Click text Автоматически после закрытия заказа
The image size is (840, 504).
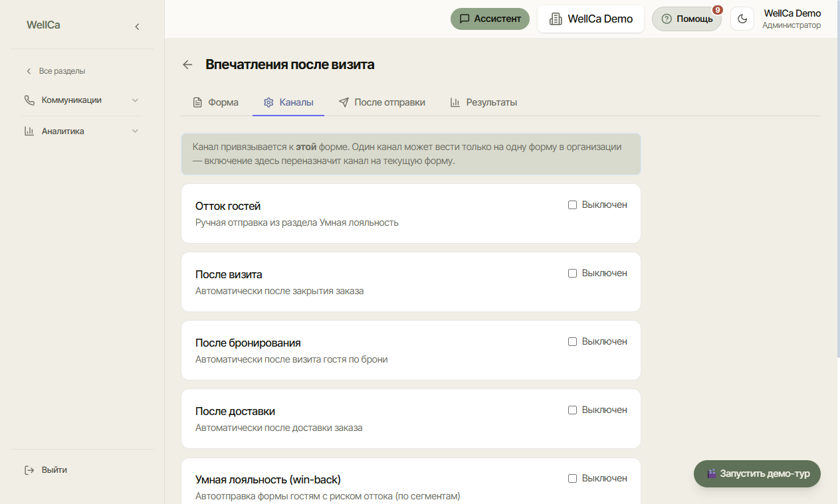click(280, 291)
